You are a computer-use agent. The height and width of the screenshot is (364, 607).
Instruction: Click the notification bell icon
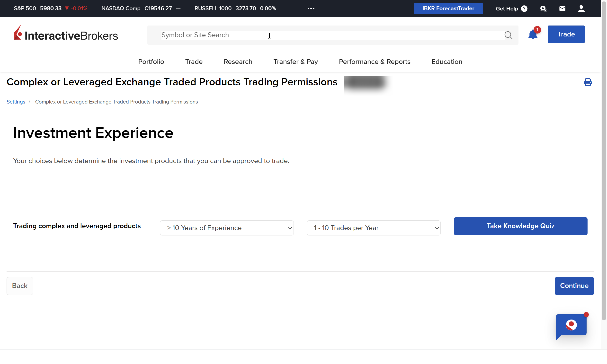(x=533, y=35)
